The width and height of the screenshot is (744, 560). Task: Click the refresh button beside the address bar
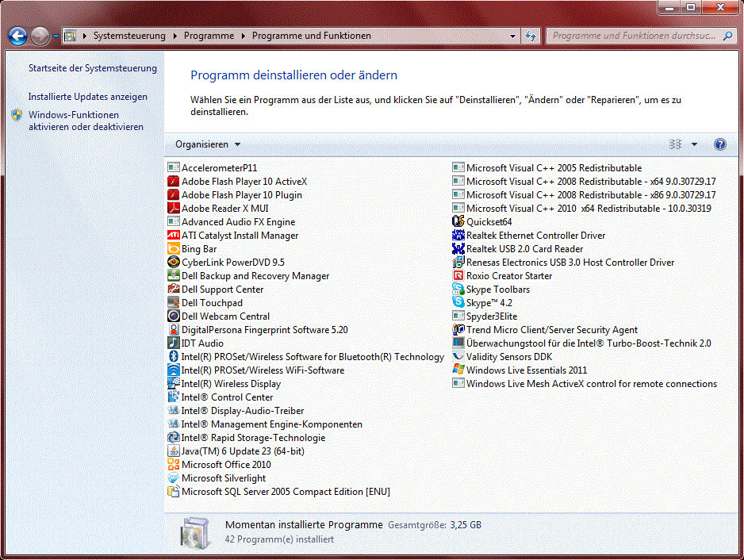[x=531, y=36]
